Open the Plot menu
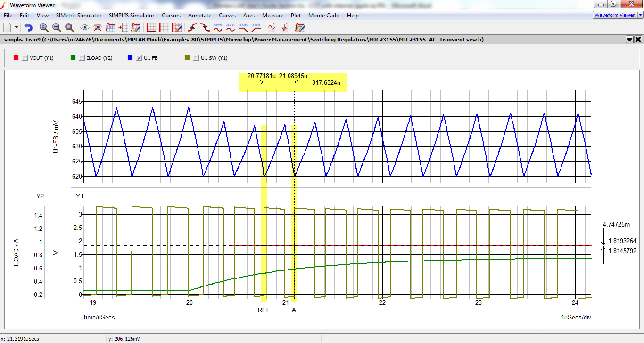The image size is (644, 343). pyautogui.click(x=296, y=16)
